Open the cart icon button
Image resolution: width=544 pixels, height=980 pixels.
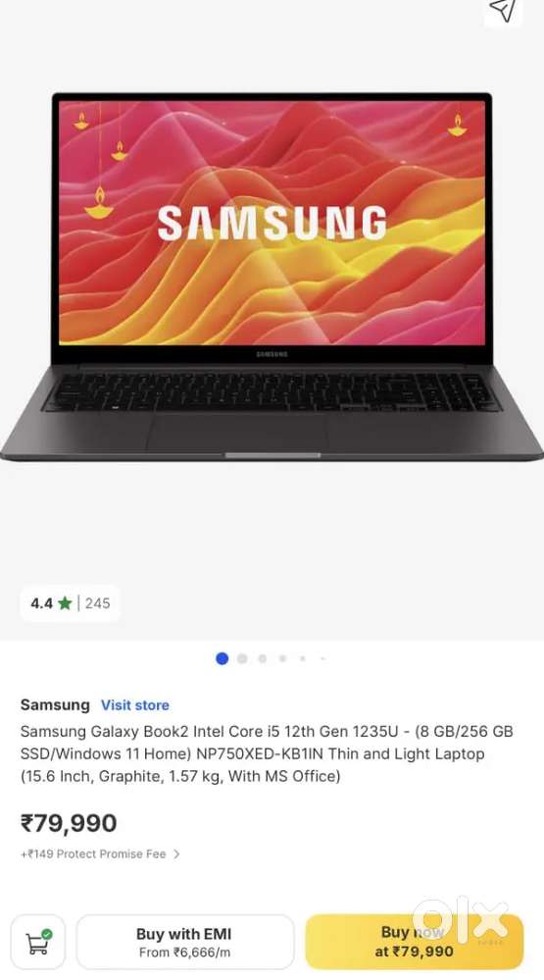[x=38, y=942]
